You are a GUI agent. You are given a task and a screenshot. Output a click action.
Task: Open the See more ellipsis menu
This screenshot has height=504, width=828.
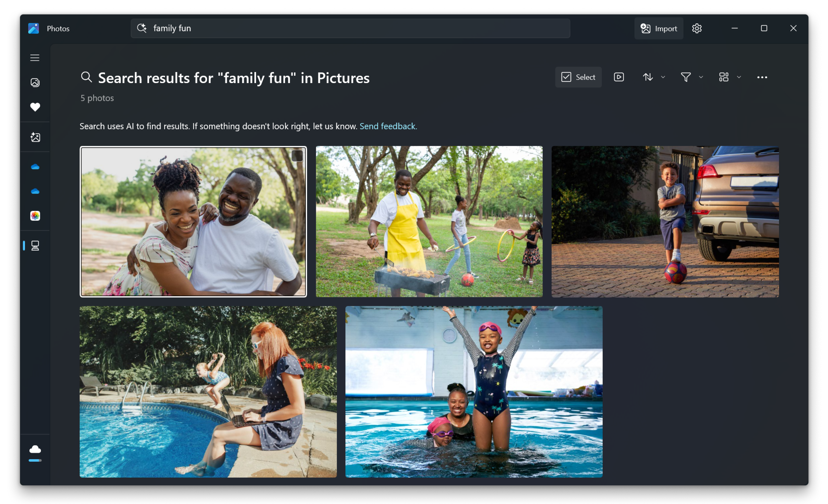coord(762,77)
